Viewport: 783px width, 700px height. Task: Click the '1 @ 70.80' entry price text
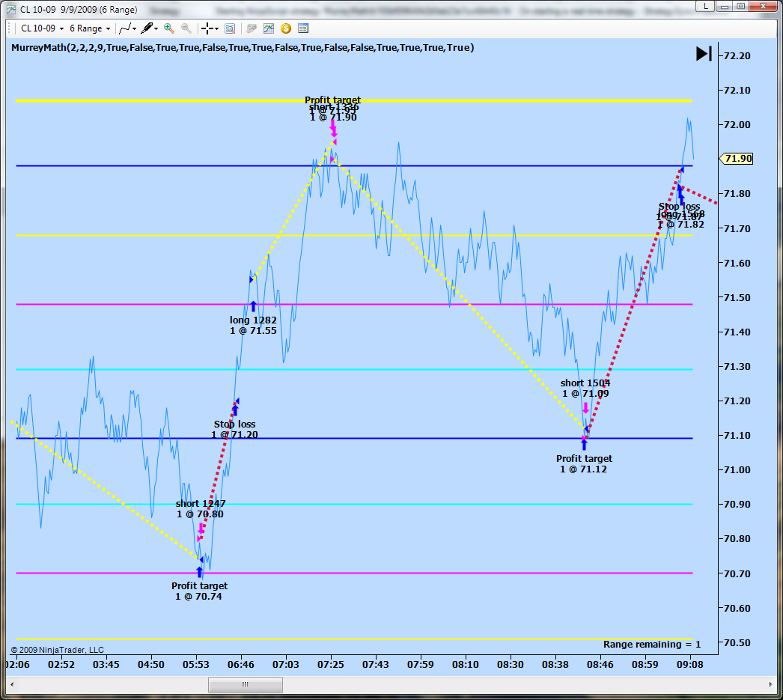pos(201,514)
